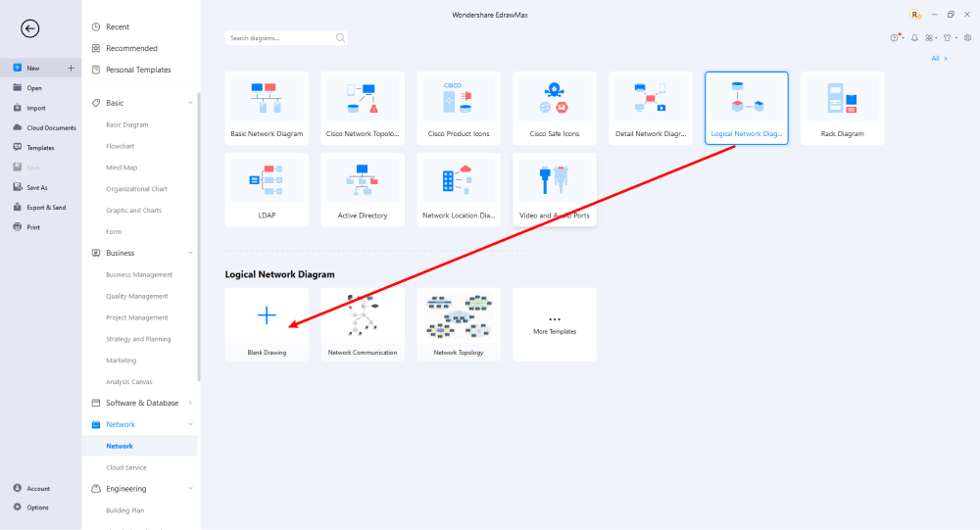Toggle the Engineering category chevron
The image size is (980, 530).
pyautogui.click(x=190, y=489)
